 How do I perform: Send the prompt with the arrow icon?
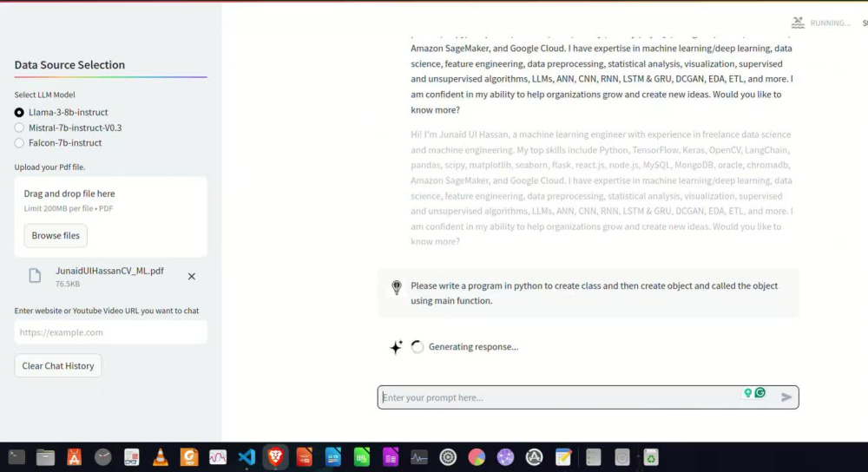coord(786,397)
